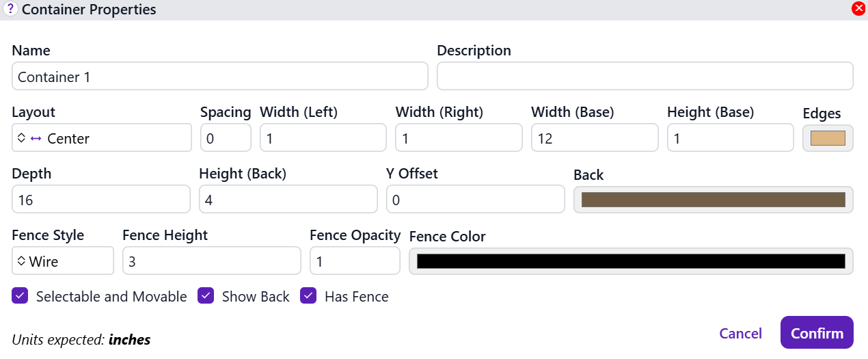Viewport: 868px width, 359px height.
Task: Uncheck the Show Back checkbox
Action: [x=206, y=296]
